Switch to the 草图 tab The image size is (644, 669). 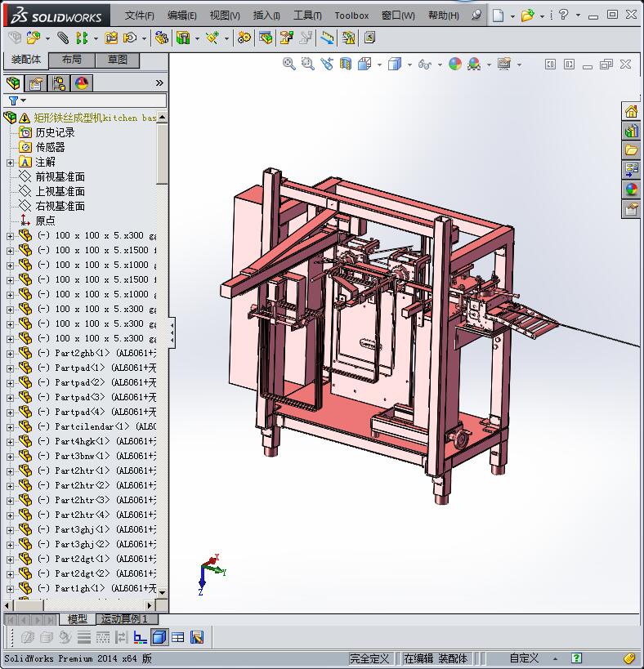click(x=118, y=60)
